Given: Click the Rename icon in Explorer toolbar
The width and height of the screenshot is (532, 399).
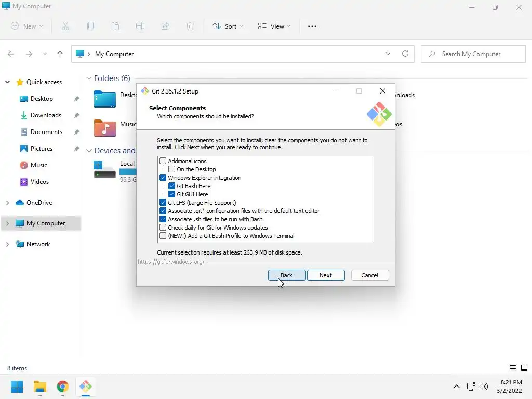Looking at the screenshot, I should [140, 26].
